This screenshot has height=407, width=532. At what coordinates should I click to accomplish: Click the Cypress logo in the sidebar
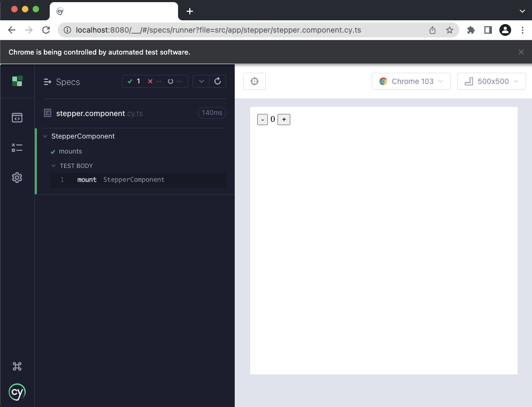17,81
